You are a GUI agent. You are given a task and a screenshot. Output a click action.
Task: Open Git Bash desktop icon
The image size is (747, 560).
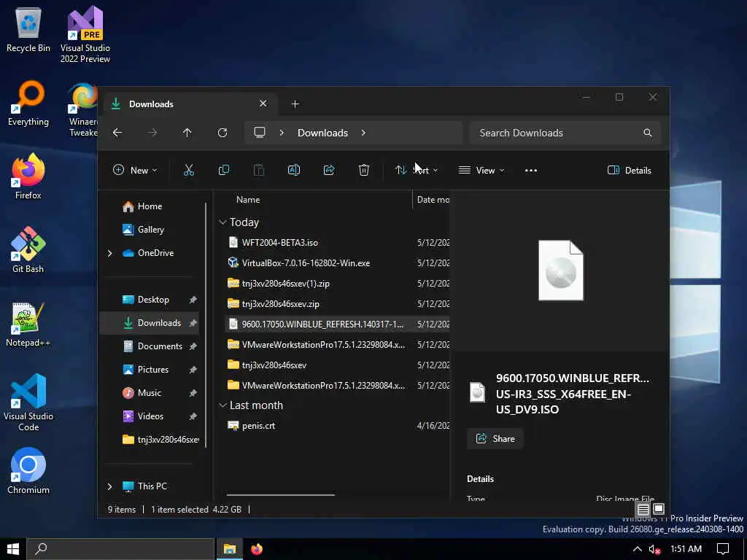pos(28,250)
